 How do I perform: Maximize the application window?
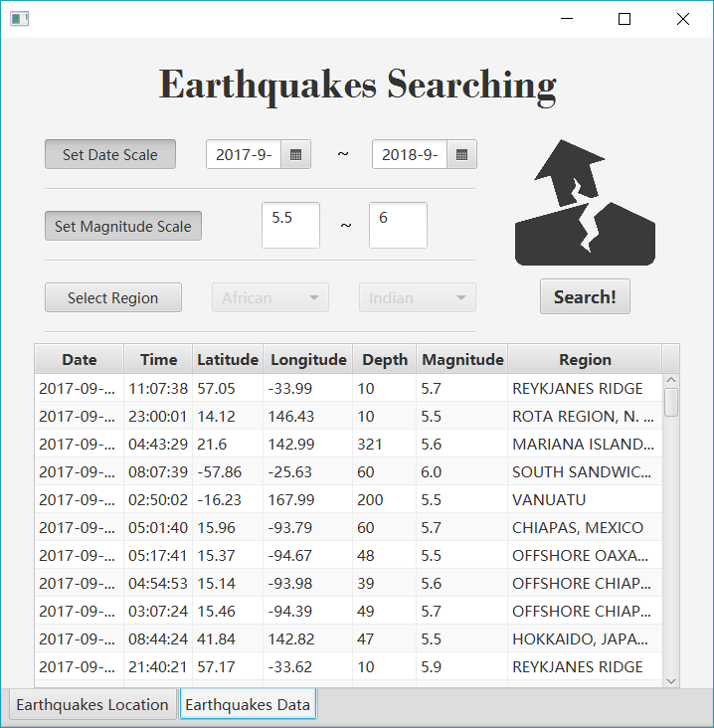[x=625, y=19]
